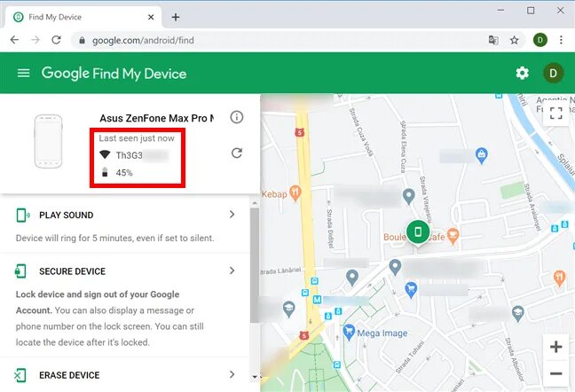Expand the Erase Device option
This screenshot has width=575, height=392.
pyautogui.click(x=232, y=374)
